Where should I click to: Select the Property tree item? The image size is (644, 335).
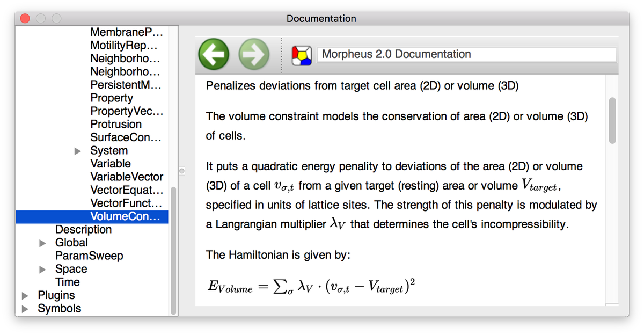tap(111, 98)
